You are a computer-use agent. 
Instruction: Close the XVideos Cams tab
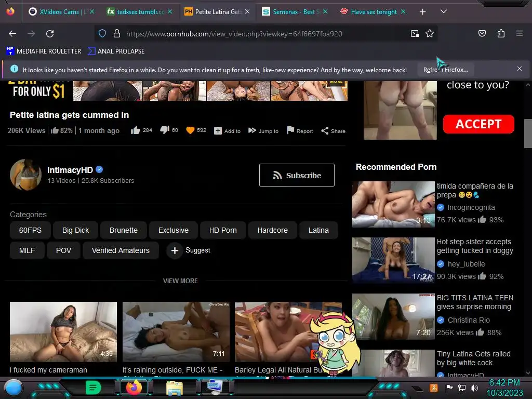[x=92, y=11]
